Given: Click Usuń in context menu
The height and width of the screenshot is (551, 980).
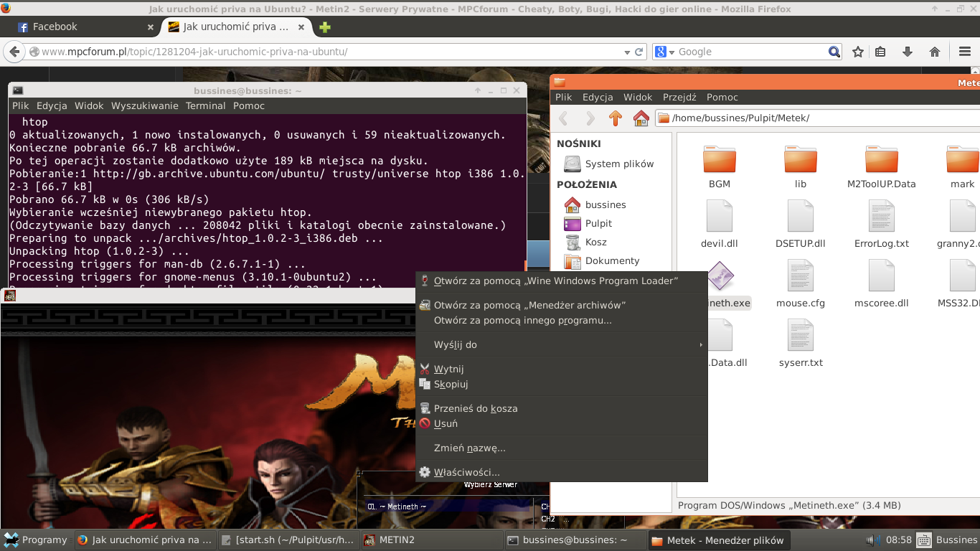Looking at the screenshot, I should tap(561, 423).
